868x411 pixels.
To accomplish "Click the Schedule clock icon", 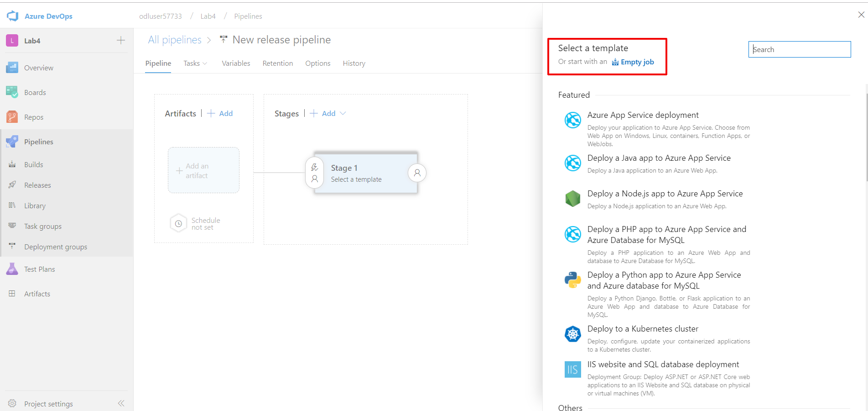I will point(178,224).
